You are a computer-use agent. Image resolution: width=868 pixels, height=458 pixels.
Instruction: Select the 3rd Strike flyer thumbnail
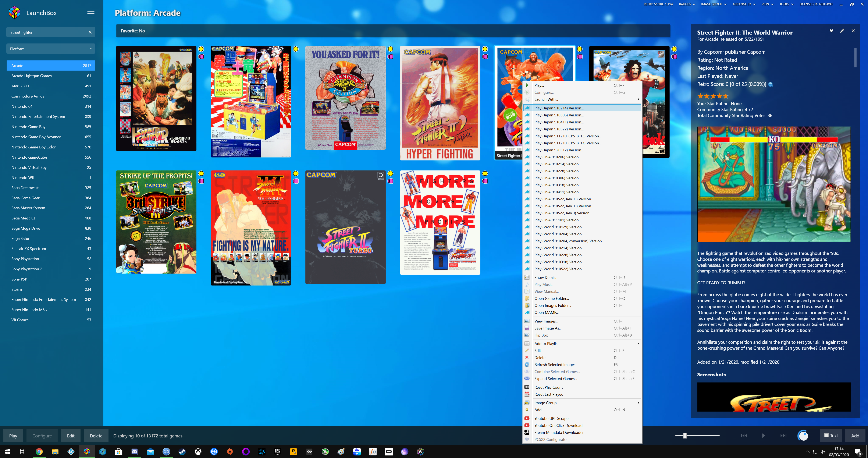pyautogui.click(x=156, y=222)
